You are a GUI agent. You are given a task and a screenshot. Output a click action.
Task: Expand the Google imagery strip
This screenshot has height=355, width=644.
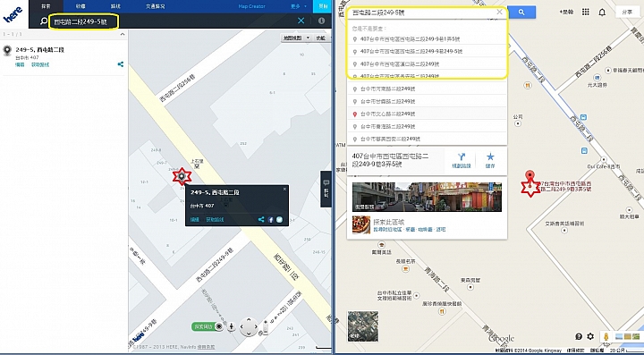[627, 336]
